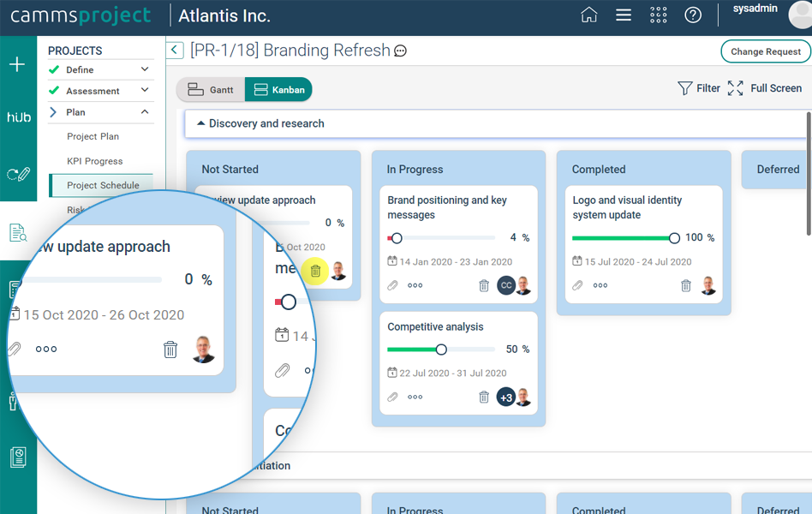Delete the Competitive analysis card
The width and height of the screenshot is (812, 514).
coord(484,397)
